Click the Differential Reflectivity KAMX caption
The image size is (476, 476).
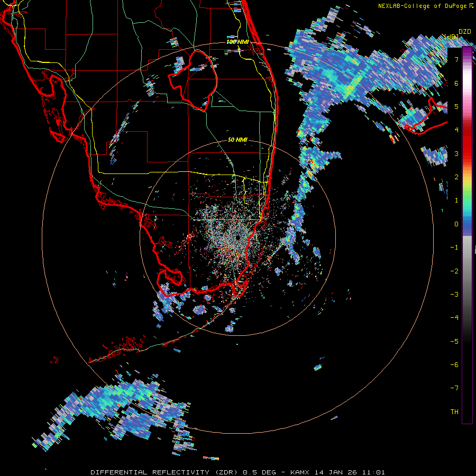pyautogui.click(x=237, y=472)
